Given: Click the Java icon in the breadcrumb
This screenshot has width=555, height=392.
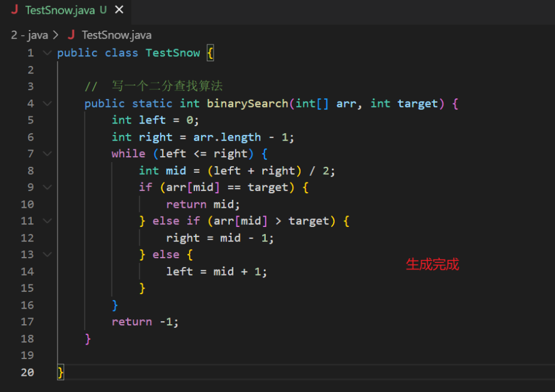Looking at the screenshot, I should coord(71,35).
